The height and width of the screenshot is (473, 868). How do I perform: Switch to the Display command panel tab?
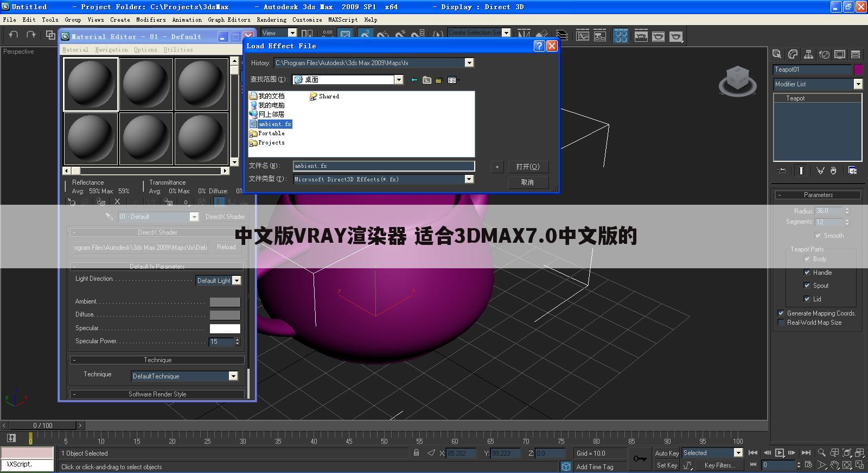(840, 54)
